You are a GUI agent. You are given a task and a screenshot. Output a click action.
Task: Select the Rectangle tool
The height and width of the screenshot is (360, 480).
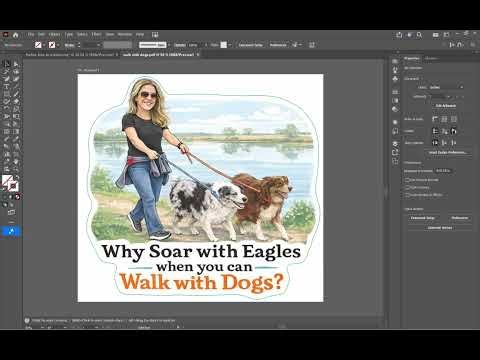coord(6,94)
